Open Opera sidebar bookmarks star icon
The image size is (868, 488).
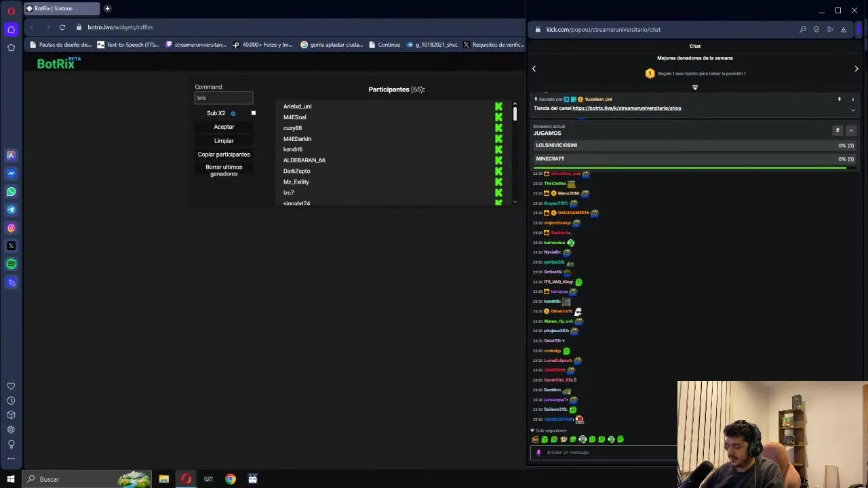11,47
